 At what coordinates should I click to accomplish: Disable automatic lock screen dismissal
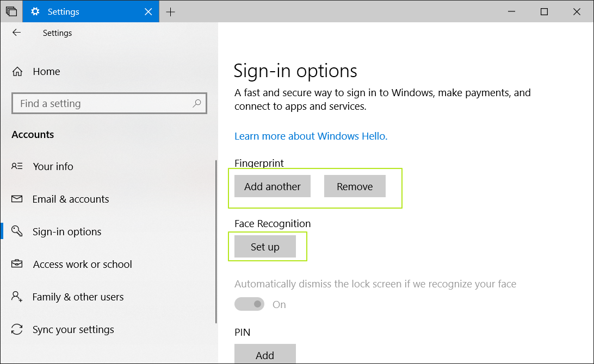point(249,304)
